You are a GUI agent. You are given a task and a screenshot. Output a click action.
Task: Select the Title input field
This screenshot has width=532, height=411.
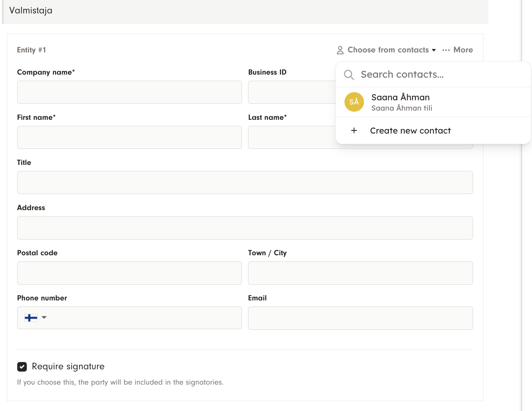[x=245, y=183]
